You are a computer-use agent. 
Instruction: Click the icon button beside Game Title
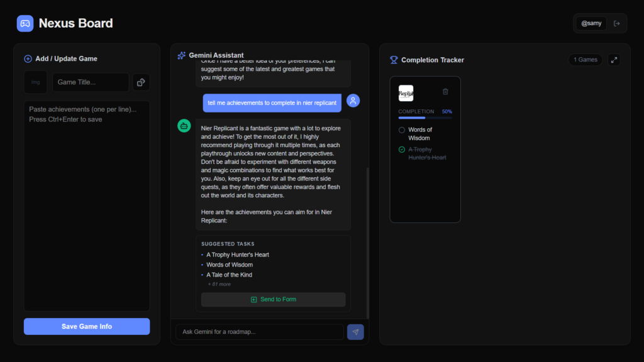click(x=141, y=82)
